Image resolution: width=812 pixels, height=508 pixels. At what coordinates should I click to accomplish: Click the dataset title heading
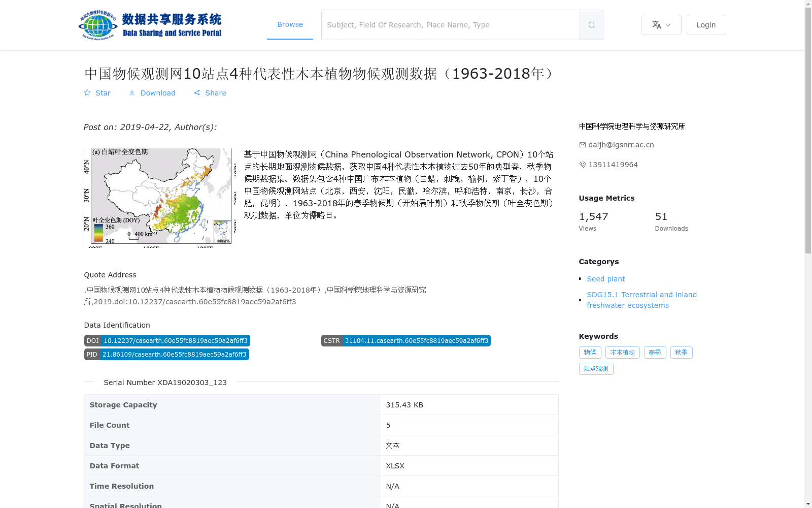[x=320, y=74]
